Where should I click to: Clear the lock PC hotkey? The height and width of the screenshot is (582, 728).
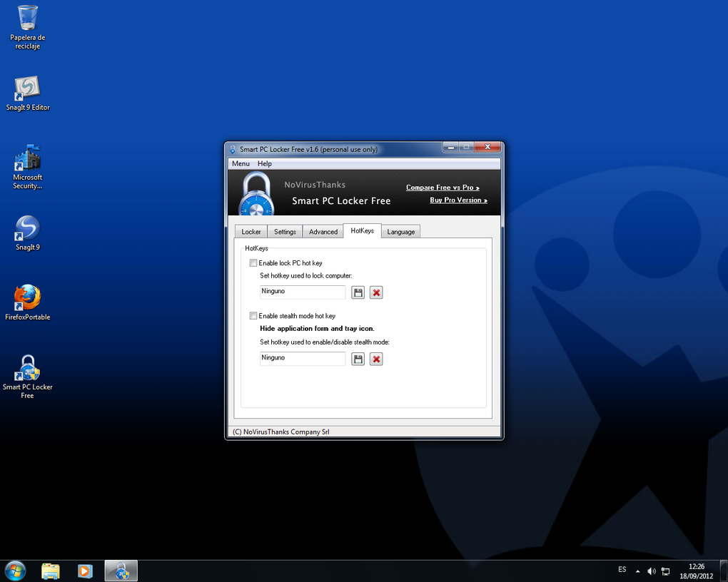(x=376, y=292)
